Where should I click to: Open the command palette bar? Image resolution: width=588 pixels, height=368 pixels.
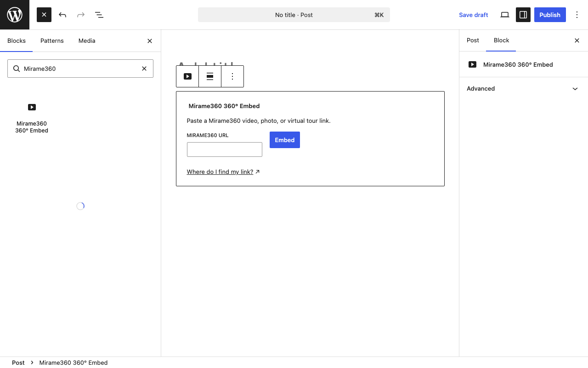tap(294, 15)
